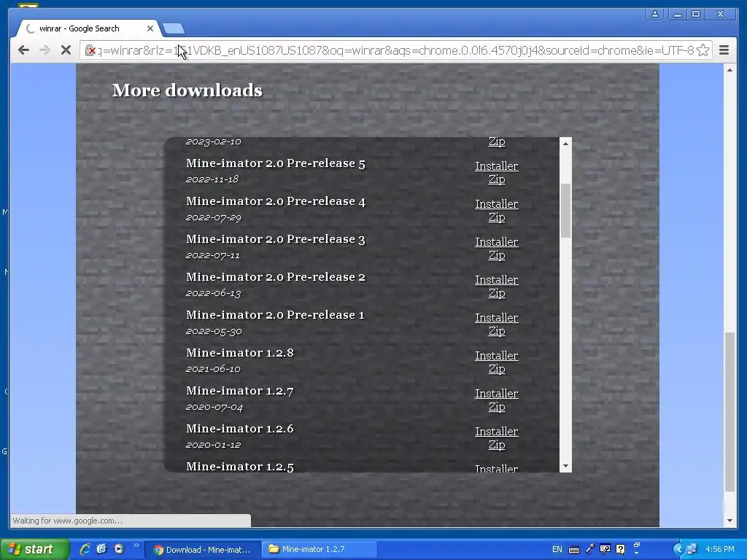Click 'Mine-imator 2.0 Pre-release 5' title

pos(275,163)
